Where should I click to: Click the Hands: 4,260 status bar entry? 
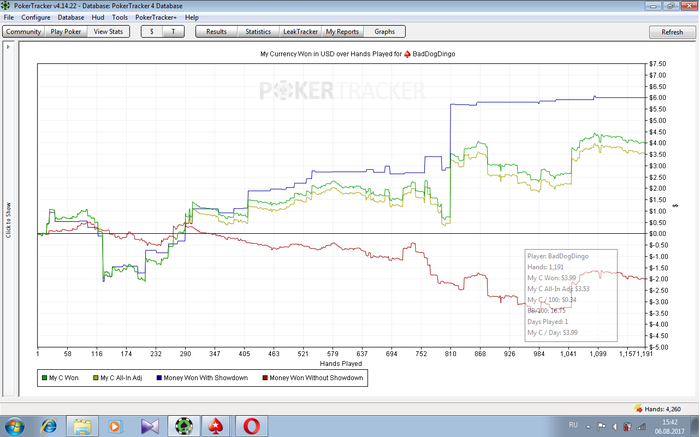[x=662, y=409]
